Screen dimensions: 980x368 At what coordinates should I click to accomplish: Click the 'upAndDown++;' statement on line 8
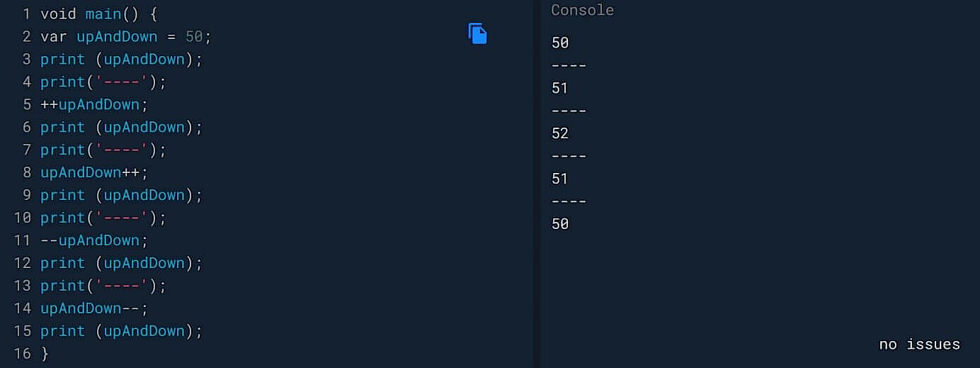click(x=95, y=172)
